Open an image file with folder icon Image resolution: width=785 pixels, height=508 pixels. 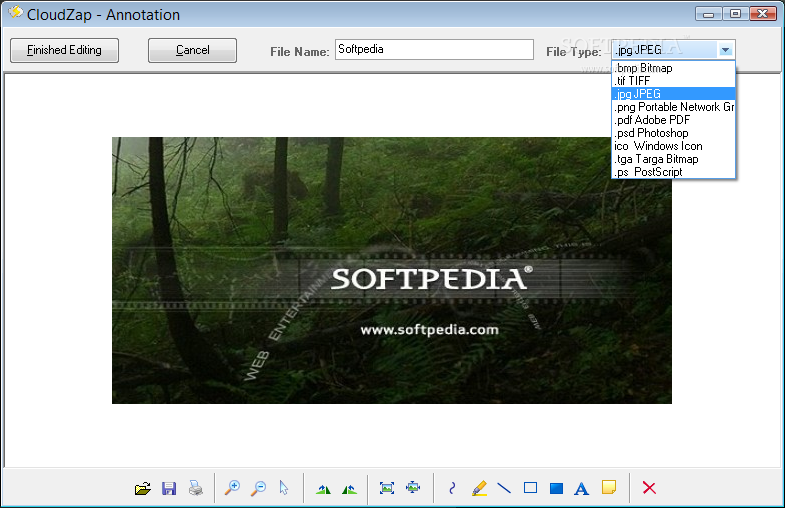(143, 488)
